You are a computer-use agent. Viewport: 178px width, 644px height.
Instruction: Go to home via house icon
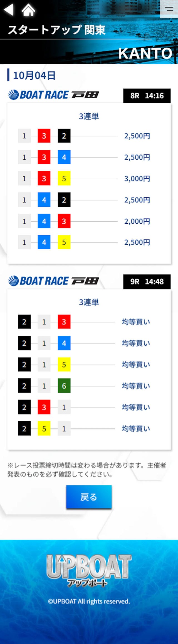(28, 10)
